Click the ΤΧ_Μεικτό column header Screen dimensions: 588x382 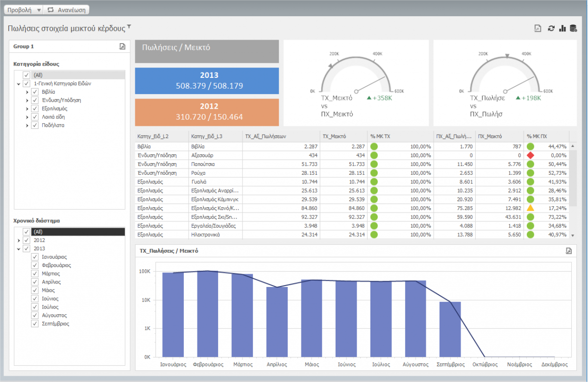[343, 136]
